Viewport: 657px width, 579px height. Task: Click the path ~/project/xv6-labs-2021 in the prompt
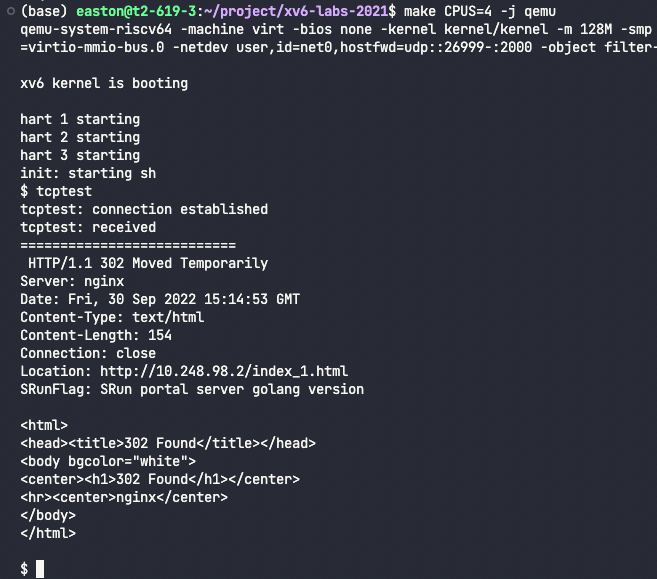tap(319, 11)
